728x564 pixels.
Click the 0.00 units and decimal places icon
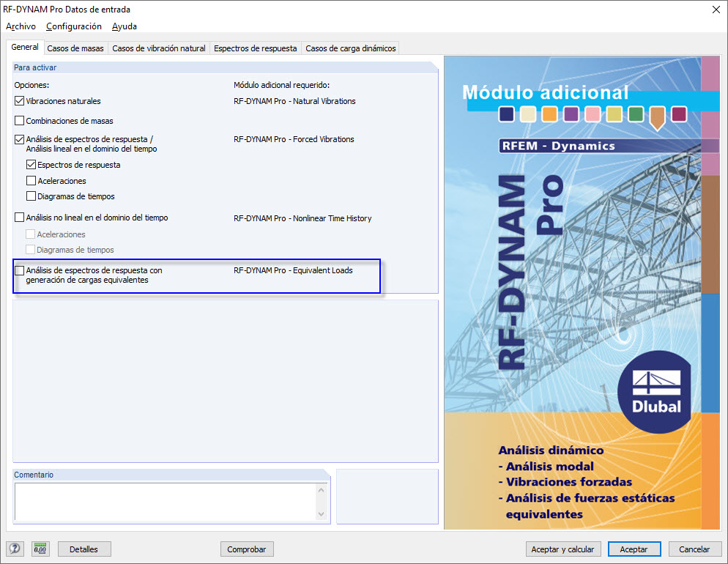[40, 549]
